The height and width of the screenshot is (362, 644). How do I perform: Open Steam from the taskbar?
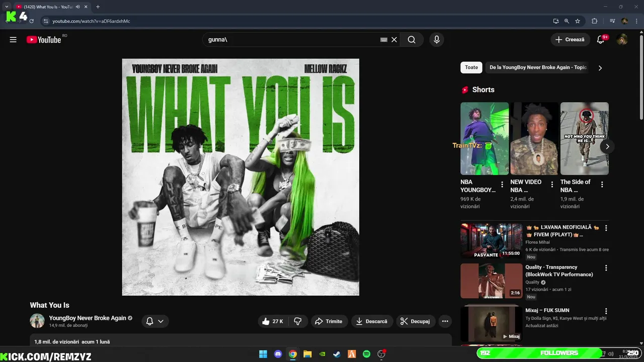coord(337,354)
